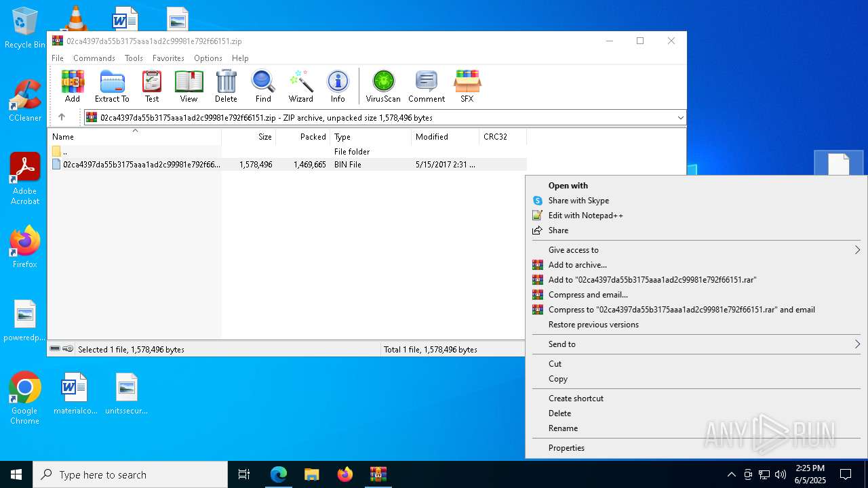Sort the list by Modified column
The height and width of the screenshot is (488, 868).
[446, 137]
